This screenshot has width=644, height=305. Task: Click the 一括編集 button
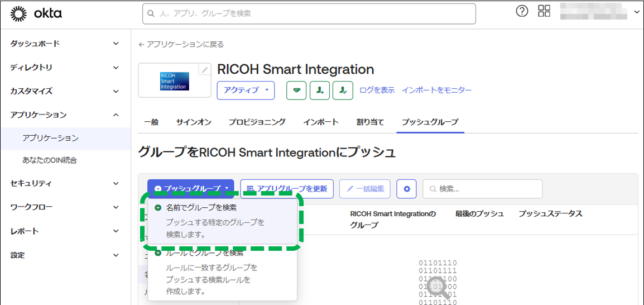point(365,189)
